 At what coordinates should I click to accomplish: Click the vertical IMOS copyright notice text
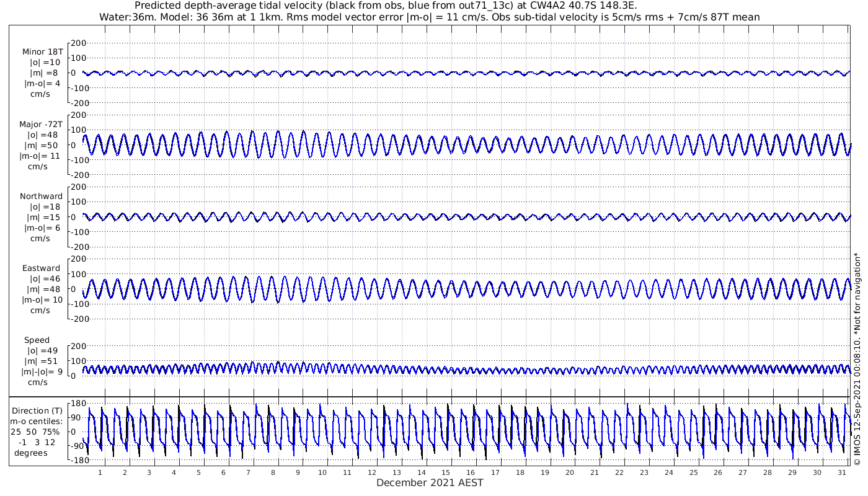857,358
